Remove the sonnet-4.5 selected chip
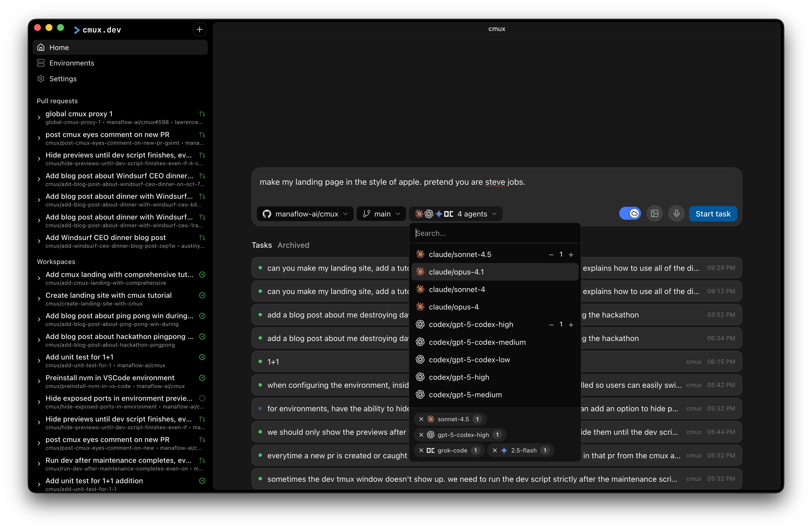The width and height of the screenshot is (812, 530). 421,419
